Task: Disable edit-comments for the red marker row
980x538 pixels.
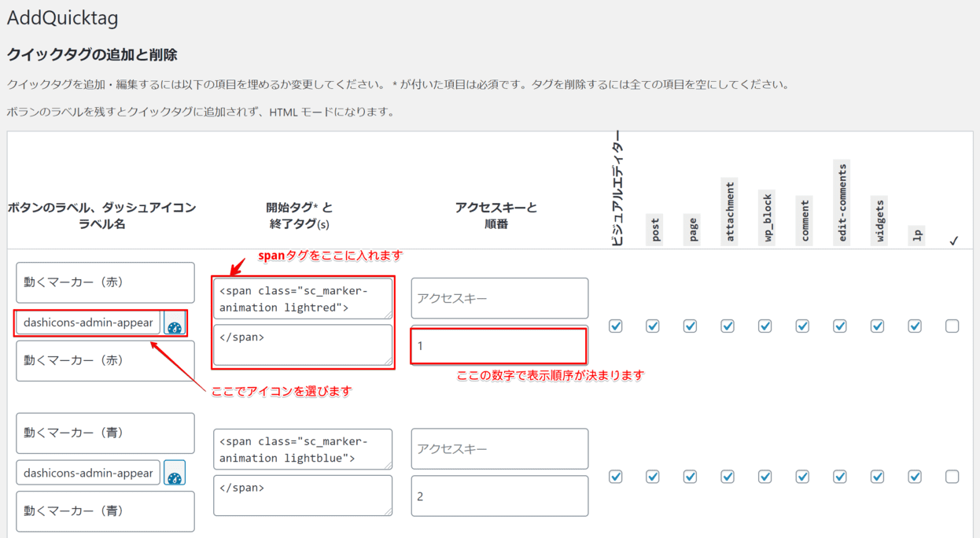Action: coord(839,326)
